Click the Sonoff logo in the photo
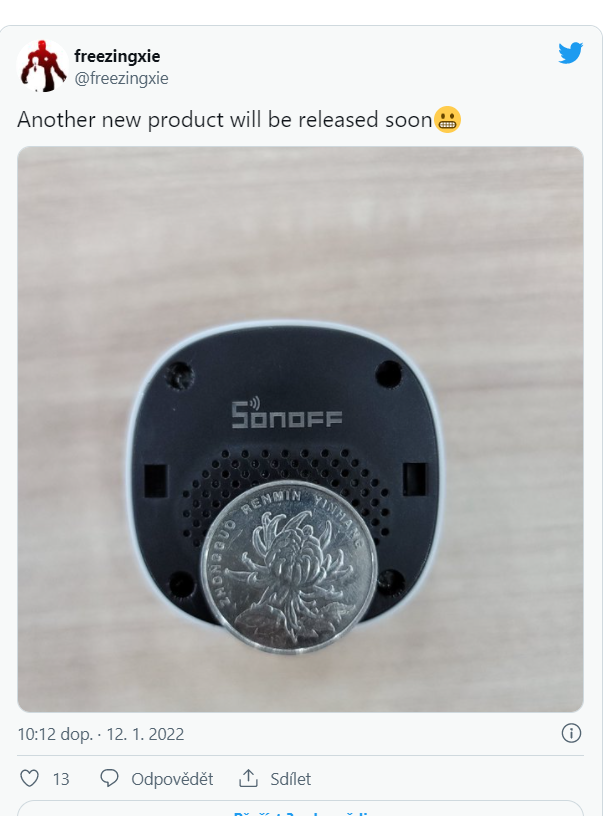Image resolution: width=604 pixels, height=816 pixels. (x=287, y=414)
